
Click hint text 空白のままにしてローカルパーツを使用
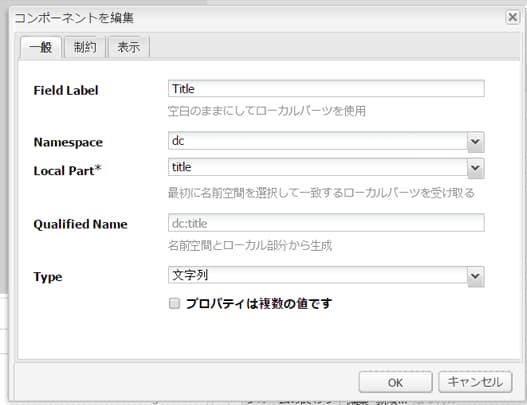tap(267, 111)
